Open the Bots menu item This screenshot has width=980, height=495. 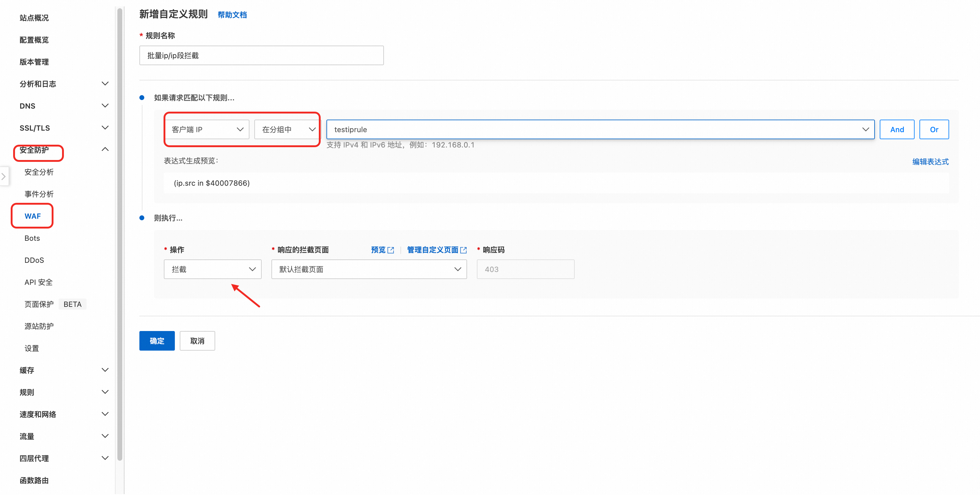pos(32,238)
